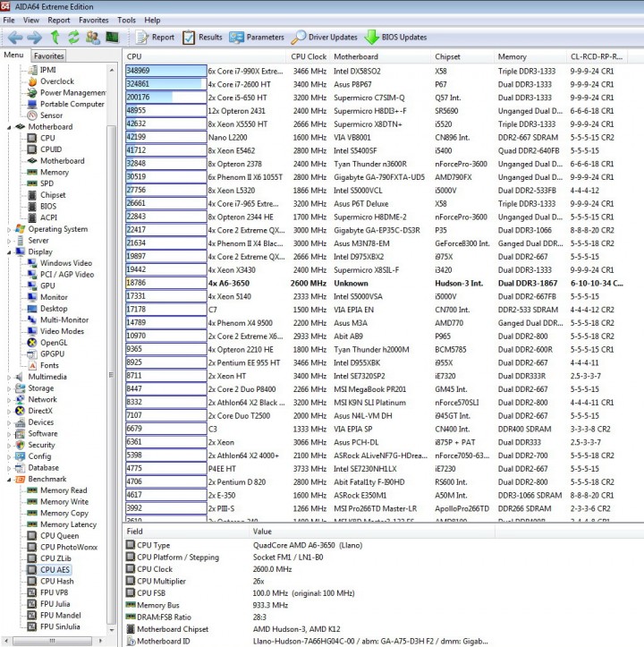Screen dimensions: 644x647
Task: Collapse the Display tree node
Action: click(x=9, y=252)
